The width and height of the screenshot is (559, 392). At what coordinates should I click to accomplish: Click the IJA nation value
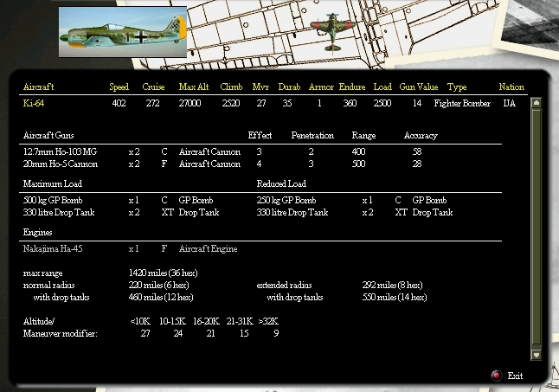[x=509, y=103]
